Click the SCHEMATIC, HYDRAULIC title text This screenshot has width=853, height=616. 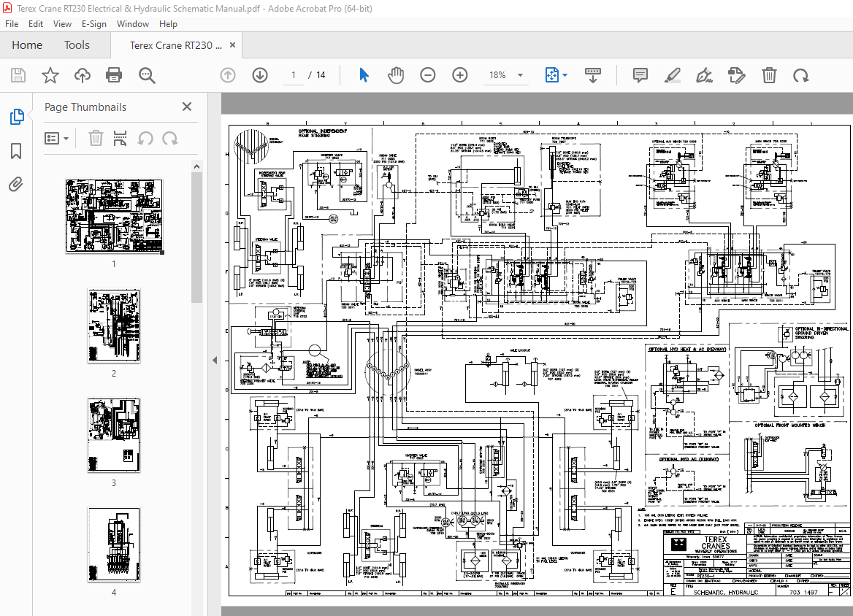(726, 592)
